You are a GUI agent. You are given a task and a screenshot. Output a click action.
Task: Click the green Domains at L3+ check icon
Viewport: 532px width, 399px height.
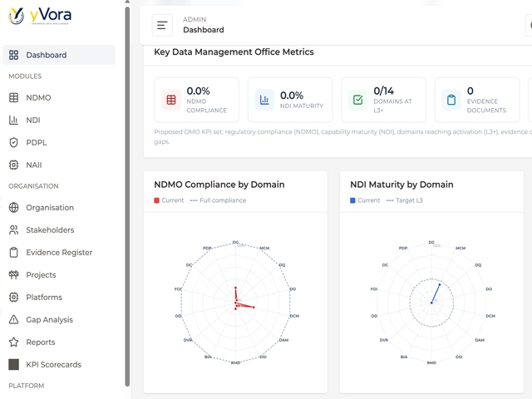358,100
